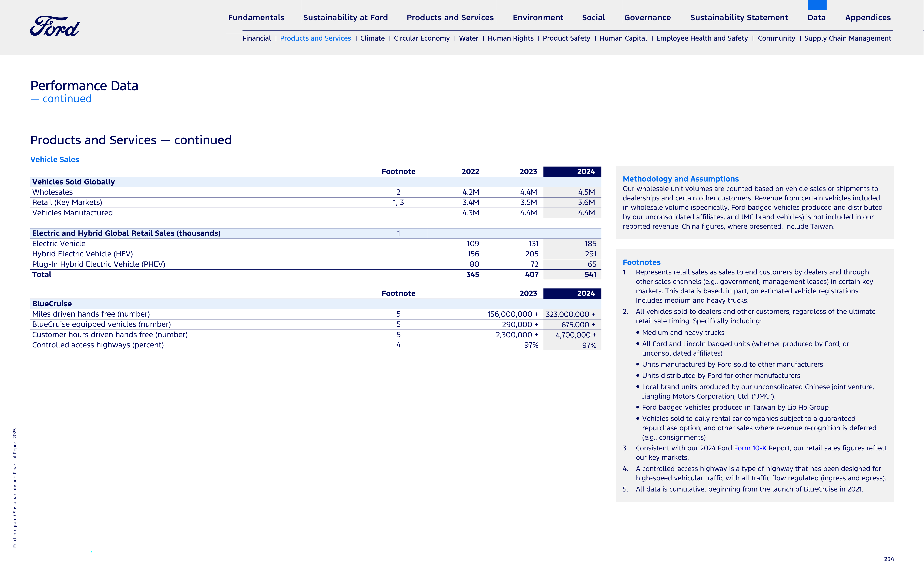Viewport: 924px width, 578px height.
Task: Click the 2024 header in Vehicle Sales table
Action: (x=572, y=172)
